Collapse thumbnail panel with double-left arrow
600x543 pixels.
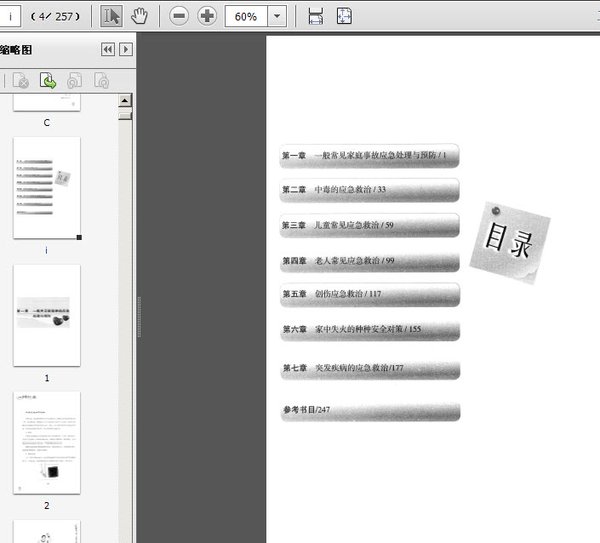point(108,49)
